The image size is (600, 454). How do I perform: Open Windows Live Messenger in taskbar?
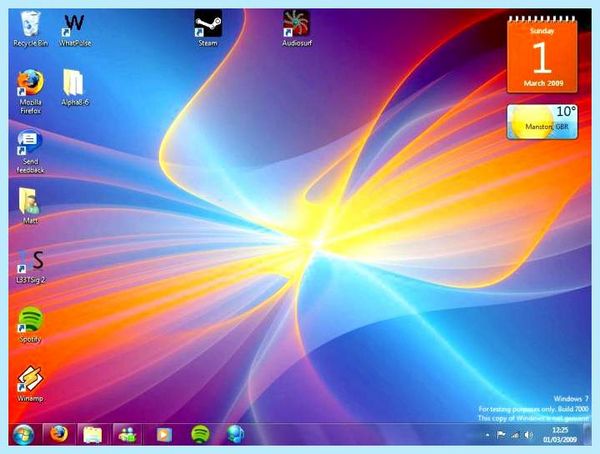[x=127, y=434]
